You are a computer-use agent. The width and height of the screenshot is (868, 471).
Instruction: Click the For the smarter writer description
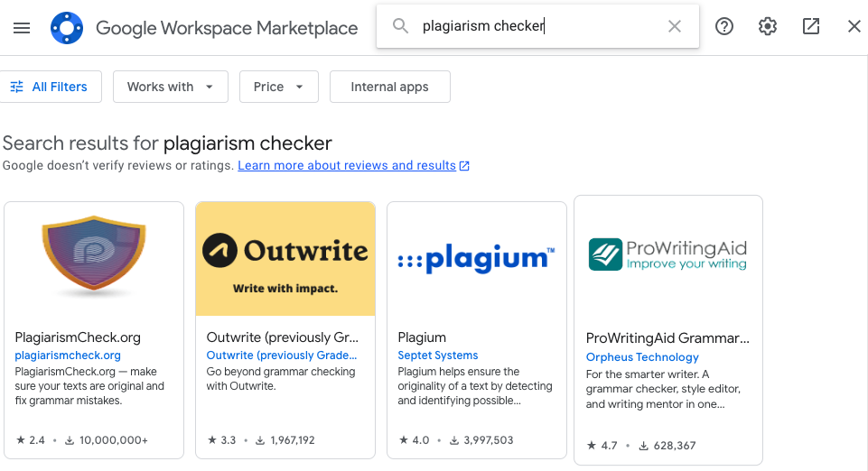point(663,389)
